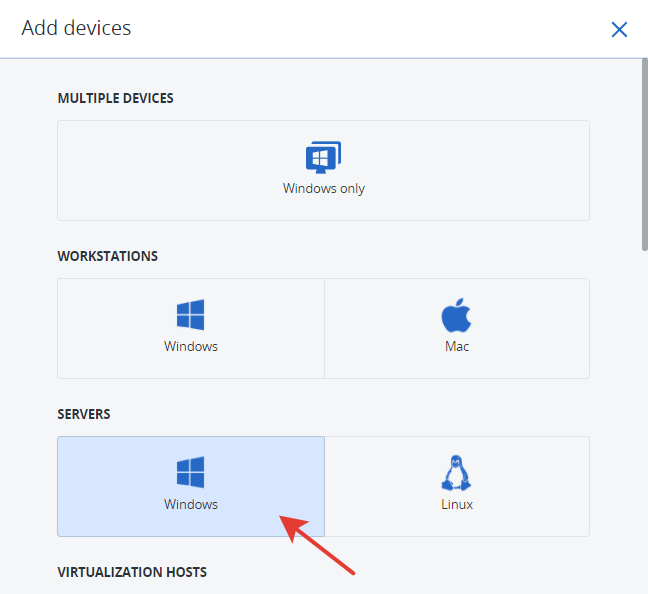This screenshot has width=648, height=594.
Task: Select the Windows logo under Workstations
Action: [191, 315]
